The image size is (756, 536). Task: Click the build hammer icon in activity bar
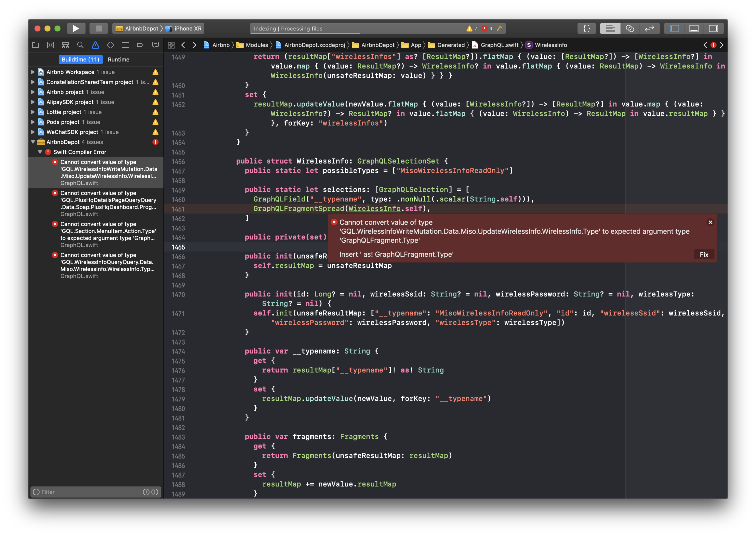[499, 29]
